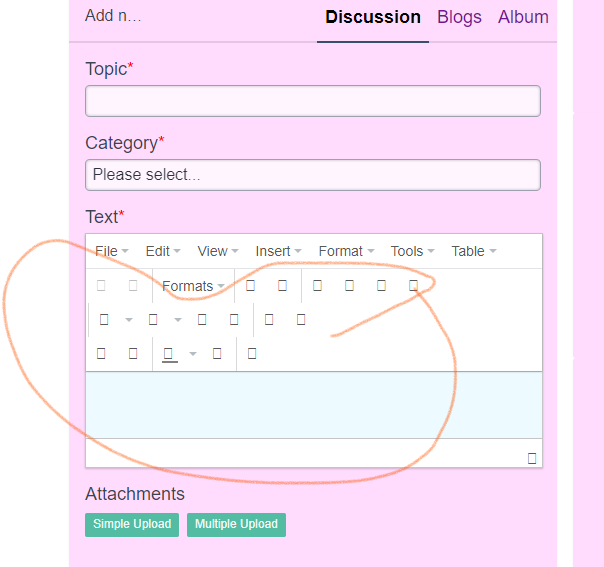The image size is (604, 567).
Task: Click the undo icon left of Formats
Action: [x=101, y=286]
